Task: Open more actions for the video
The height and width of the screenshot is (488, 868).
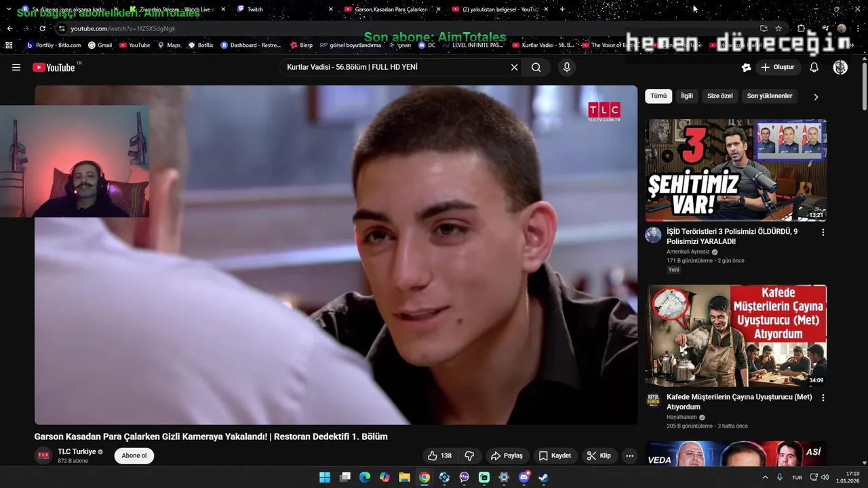Action: [629, 455]
